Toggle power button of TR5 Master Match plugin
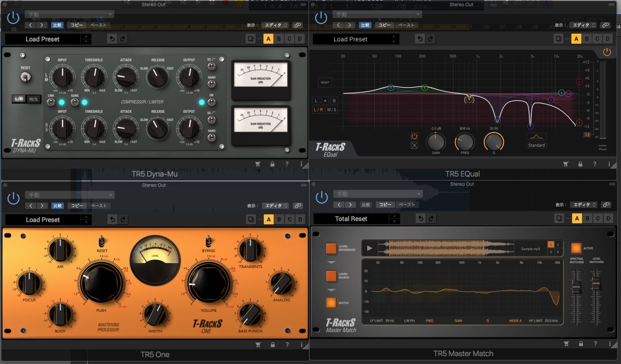This screenshot has height=364, width=621. (x=322, y=197)
